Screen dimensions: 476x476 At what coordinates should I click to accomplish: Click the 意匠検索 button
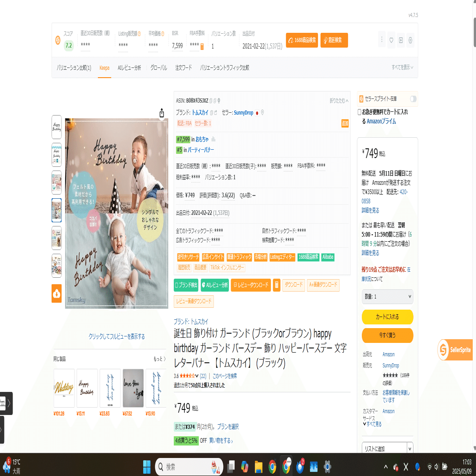pos(334,40)
